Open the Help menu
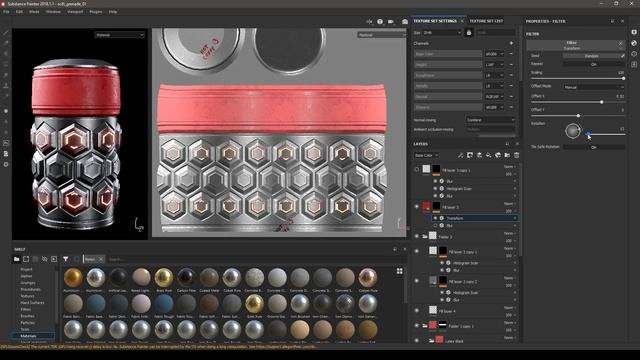Screen dimensions: 640x360 [113, 12]
